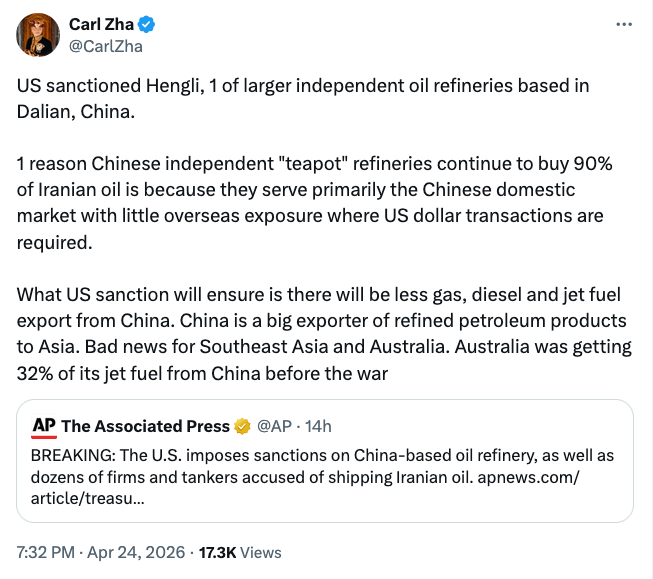The image size is (653, 579).
Task: Click the @AP handle in quoted post
Action: pyautogui.click(x=274, y=427)
